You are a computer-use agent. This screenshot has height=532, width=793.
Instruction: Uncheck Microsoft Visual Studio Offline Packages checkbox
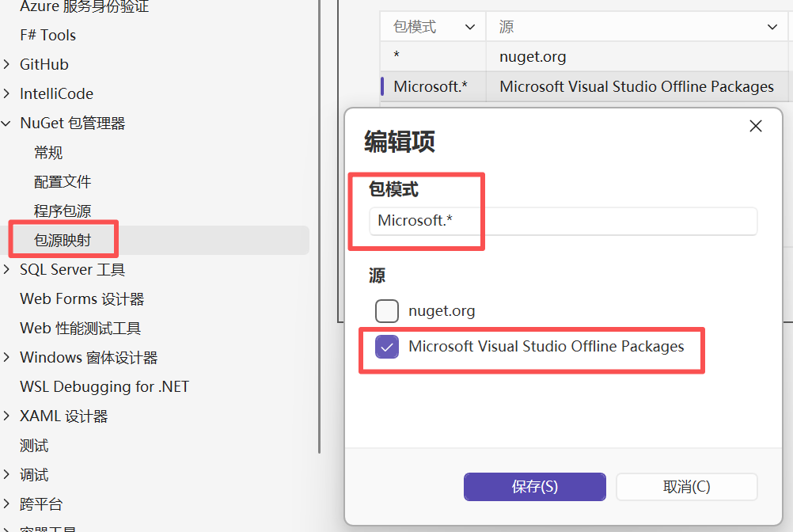(x=387, y=347)
